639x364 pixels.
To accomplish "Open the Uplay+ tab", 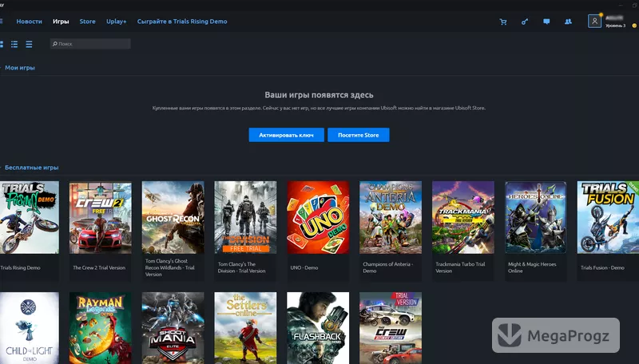I will pos(116,22).
